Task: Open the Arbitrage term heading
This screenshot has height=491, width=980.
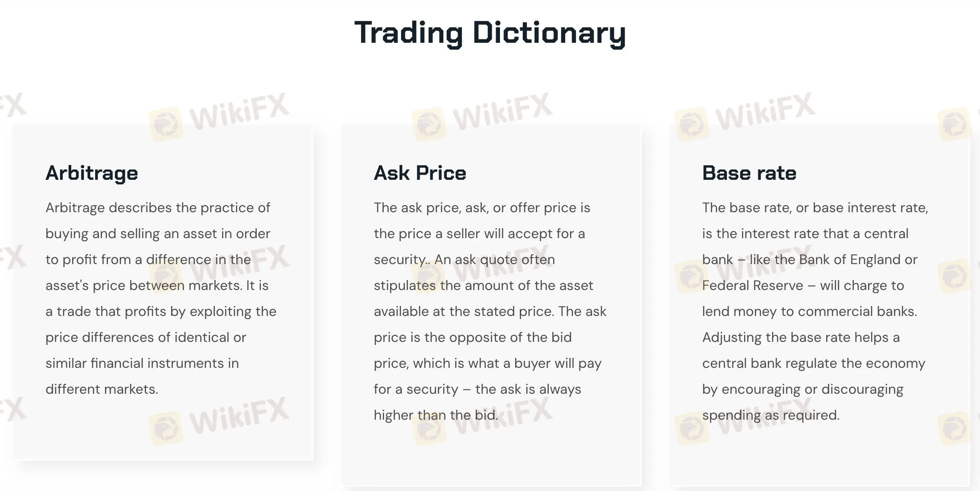Action: coord(92,173)
